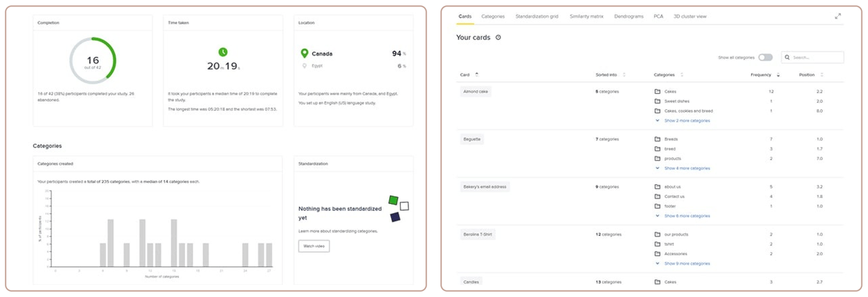This screenshot has height=297, width=868.
Task: Click the sort arrow next to Frequency
Action: pos(778,75)
